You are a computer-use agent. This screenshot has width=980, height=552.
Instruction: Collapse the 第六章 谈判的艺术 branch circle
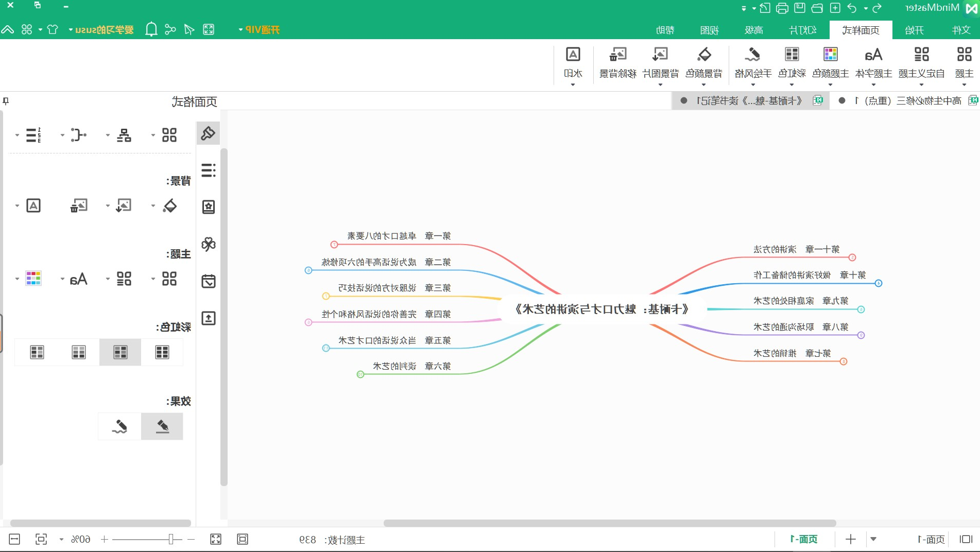click(x=360, y=374)
